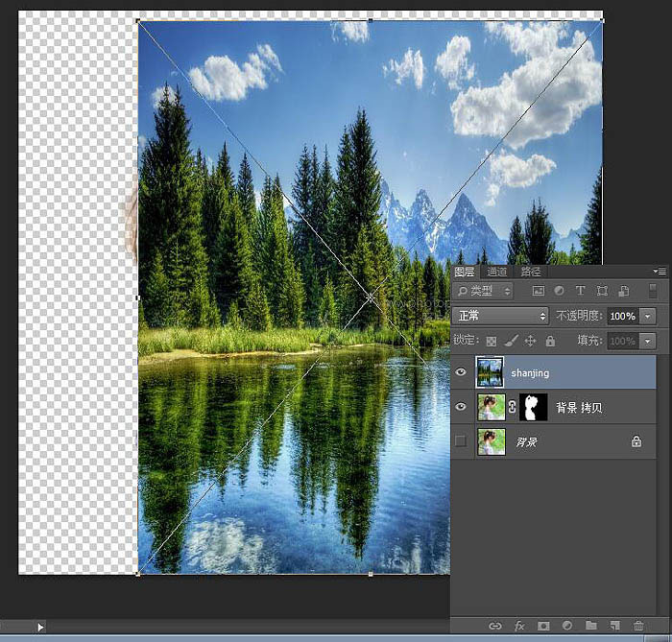Image resolution: width=672 pixels, height=642 pixels.
Task: Create new group folder icon
Action: click(591, 626)
